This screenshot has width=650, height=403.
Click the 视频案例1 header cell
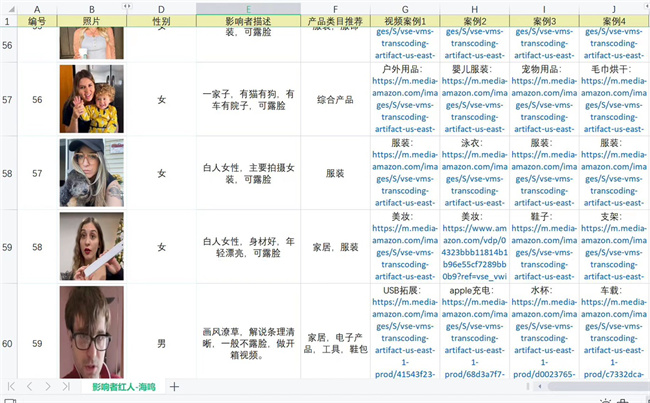coord(405,21)
